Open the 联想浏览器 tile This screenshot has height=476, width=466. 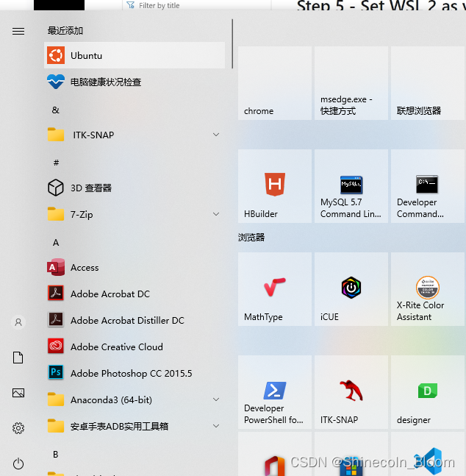click(428, 83)
